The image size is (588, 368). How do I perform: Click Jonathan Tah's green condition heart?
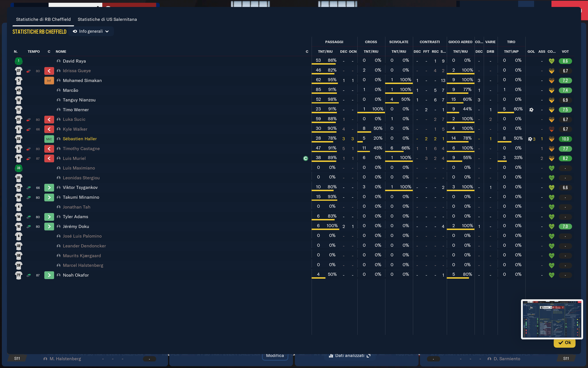click(x=552, y=207)
